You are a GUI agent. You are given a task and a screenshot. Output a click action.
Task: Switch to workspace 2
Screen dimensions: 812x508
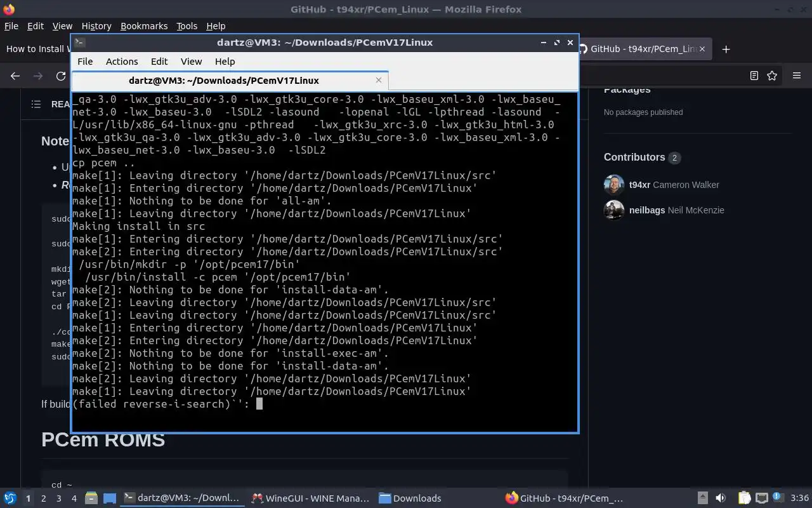click(x=43, y=498)
